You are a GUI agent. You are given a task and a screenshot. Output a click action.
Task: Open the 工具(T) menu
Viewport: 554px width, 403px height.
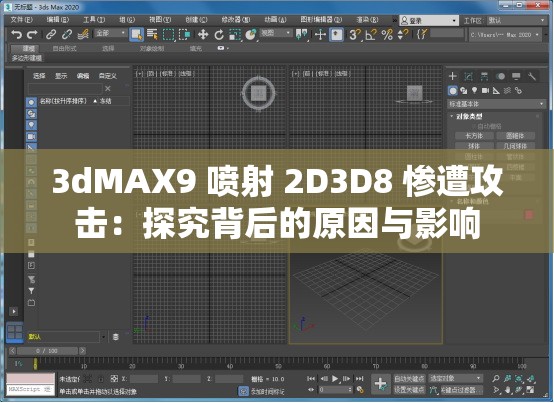pyautogui.click(x=94, y=20)
